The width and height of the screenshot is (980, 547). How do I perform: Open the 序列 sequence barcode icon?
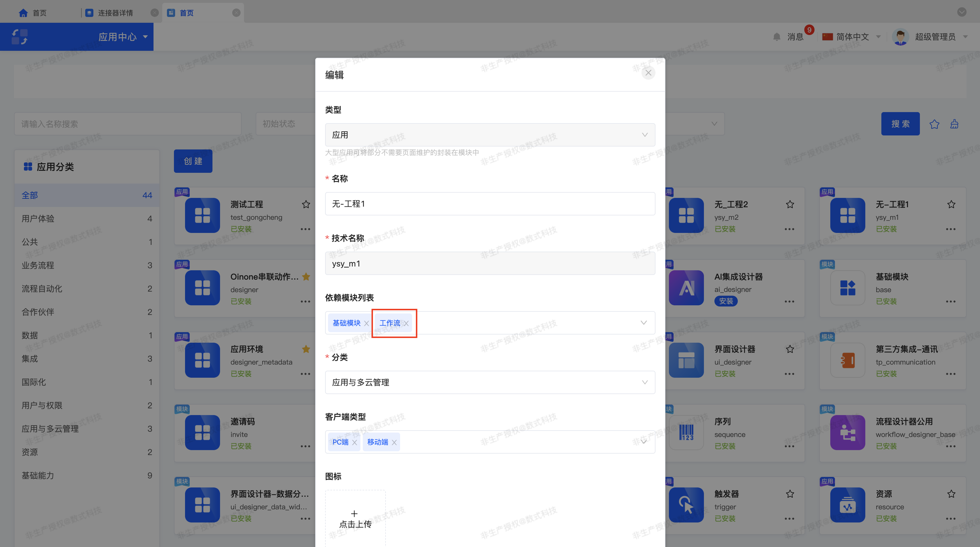(686, 433)
